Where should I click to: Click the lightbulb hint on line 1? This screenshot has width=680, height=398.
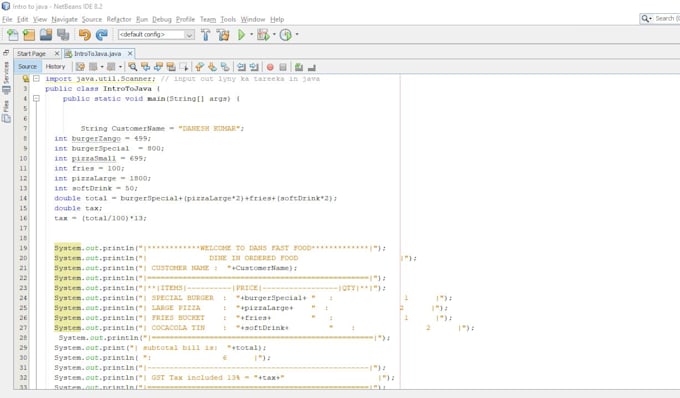(26, 78)
